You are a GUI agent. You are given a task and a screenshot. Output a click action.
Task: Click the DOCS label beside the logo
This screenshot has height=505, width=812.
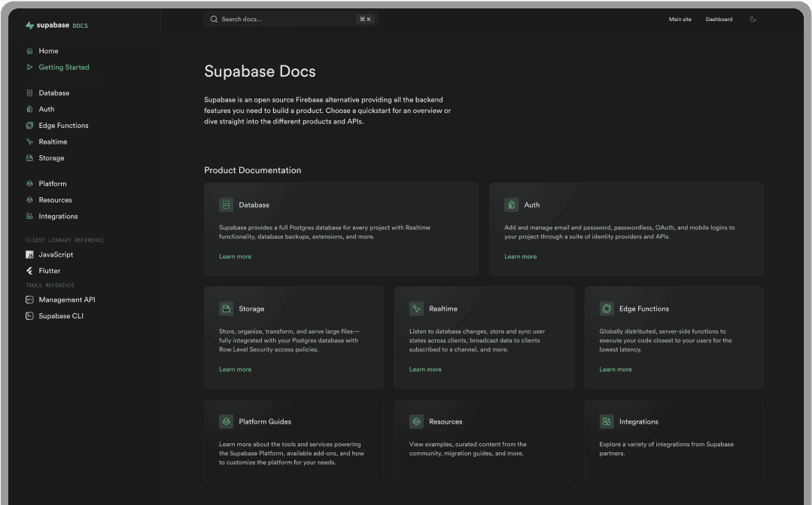pos(81,26)
